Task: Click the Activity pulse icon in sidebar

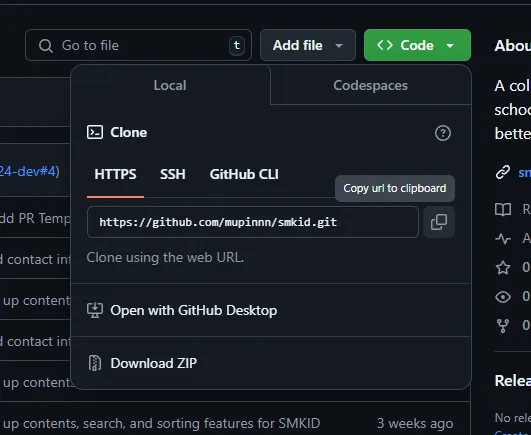Action: (503, 239)
